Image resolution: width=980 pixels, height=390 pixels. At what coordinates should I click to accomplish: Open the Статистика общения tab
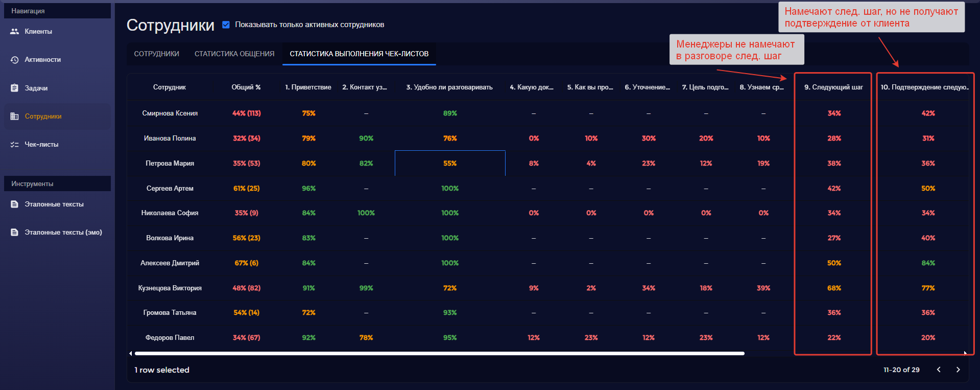(x=234, y=54)
